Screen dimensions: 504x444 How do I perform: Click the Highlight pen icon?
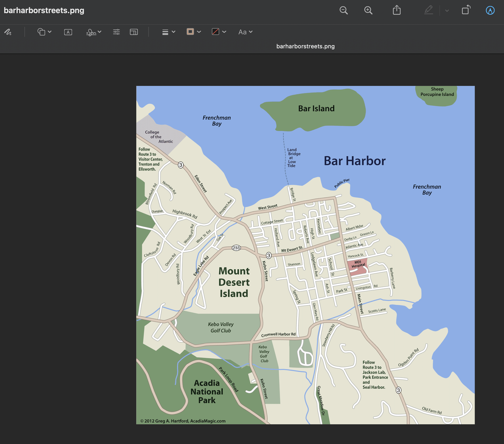(x=429, y=10)
